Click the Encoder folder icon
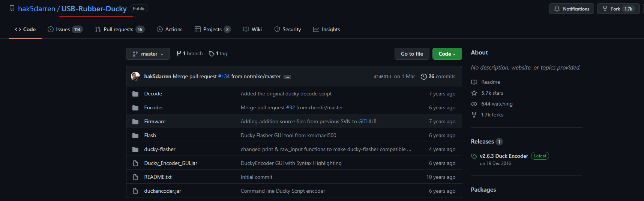 [135, 107]
